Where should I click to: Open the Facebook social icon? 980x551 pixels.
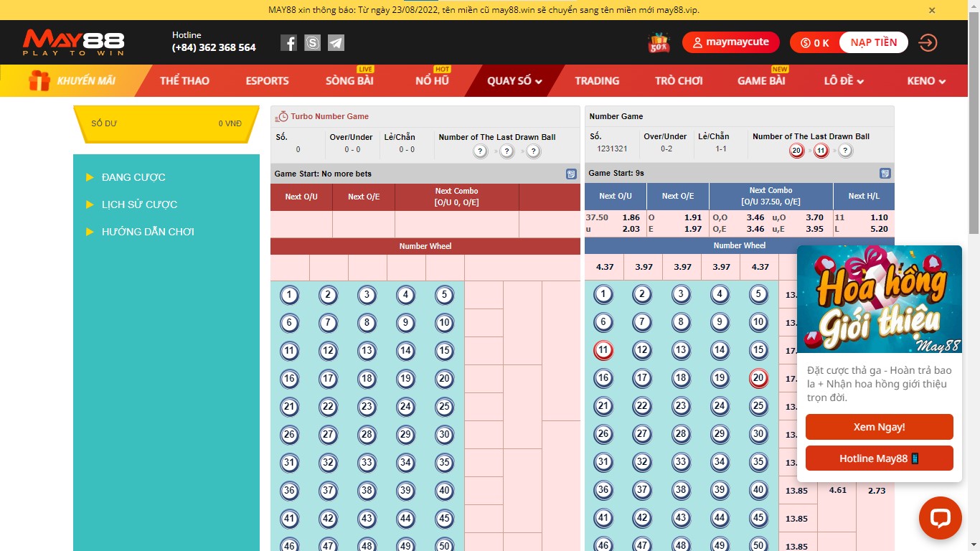tap(288, 43)
